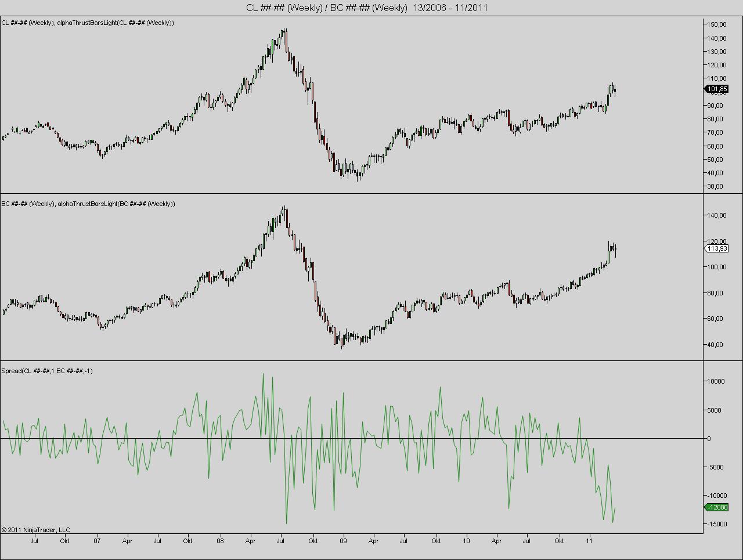The height and width of the screenshot is (560, 743).
Task: Click the 09 year label on time axis
Action: click(343, 541)
